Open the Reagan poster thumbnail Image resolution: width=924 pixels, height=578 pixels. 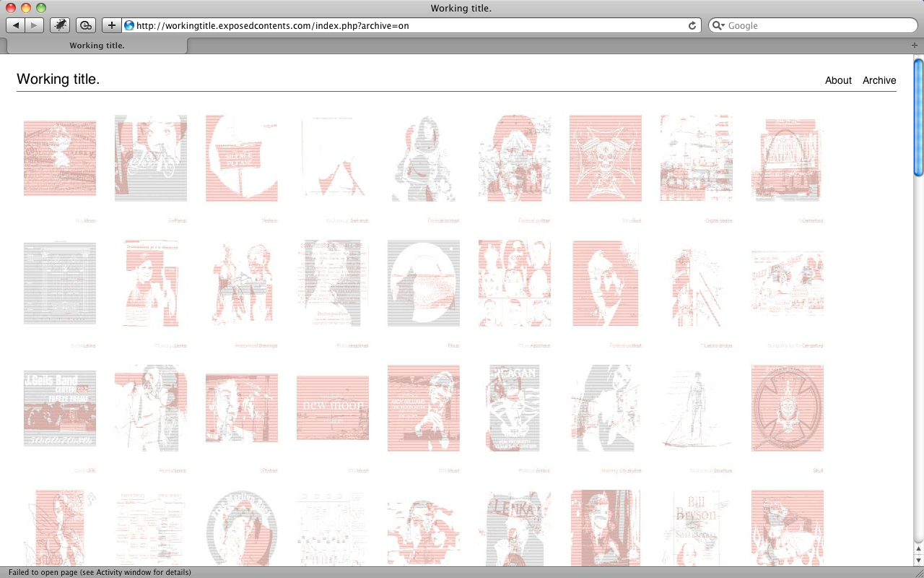point(513,408)
